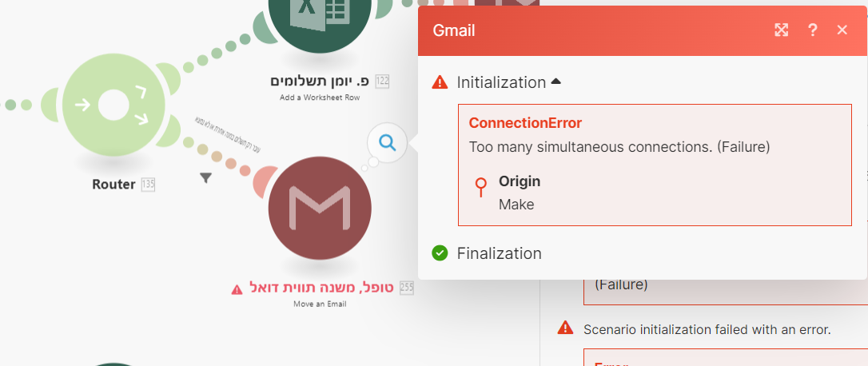Click the Router module circle
Viewport: 868px width, 366px height.
[113, 105]
